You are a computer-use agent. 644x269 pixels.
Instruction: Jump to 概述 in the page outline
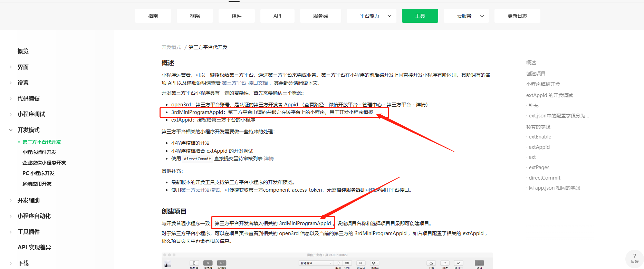coord(531,63)
